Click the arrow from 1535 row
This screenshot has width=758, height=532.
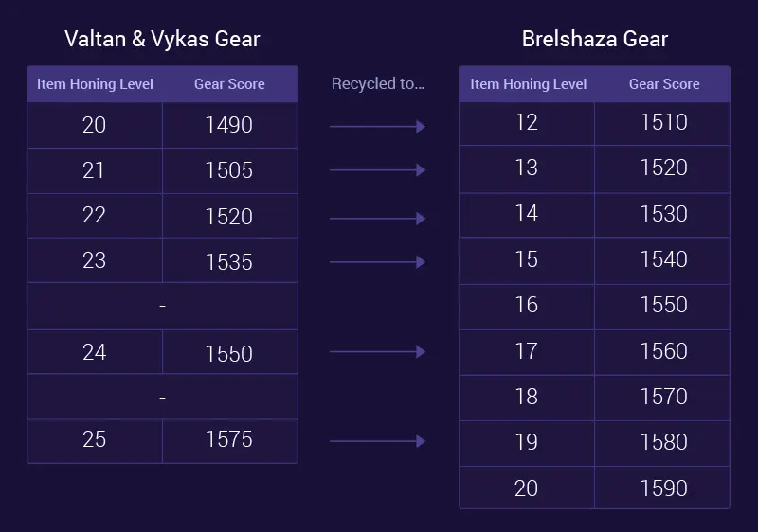(377, 262)
